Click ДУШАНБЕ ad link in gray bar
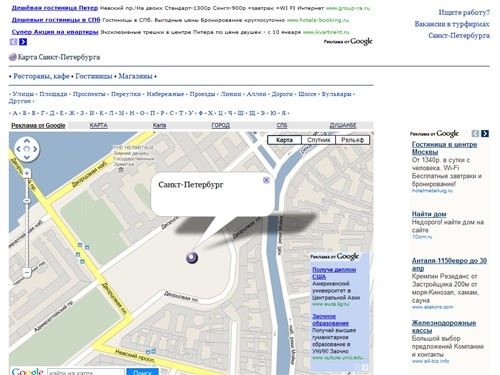 [x=343, y=125]
